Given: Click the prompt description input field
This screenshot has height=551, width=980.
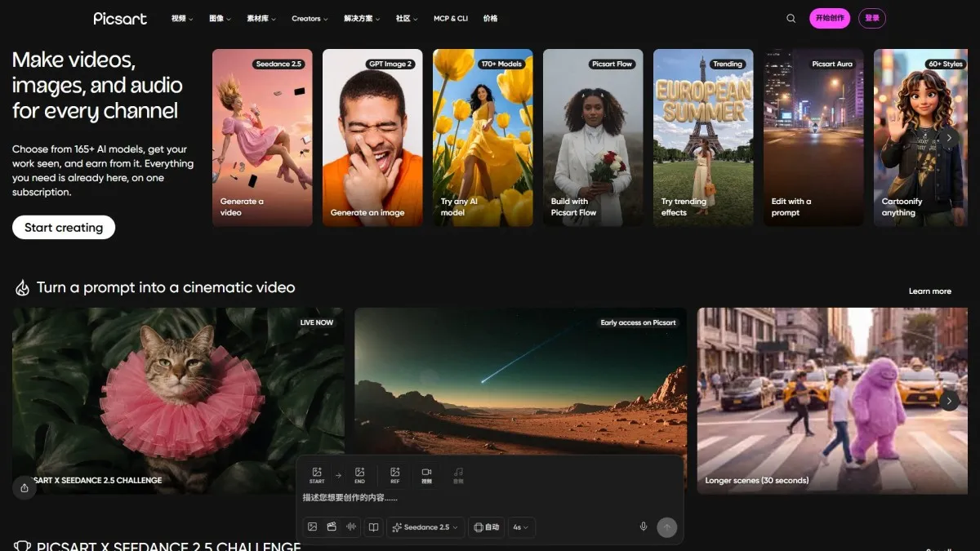Looking at the screenshot, I should pos(490,497).
